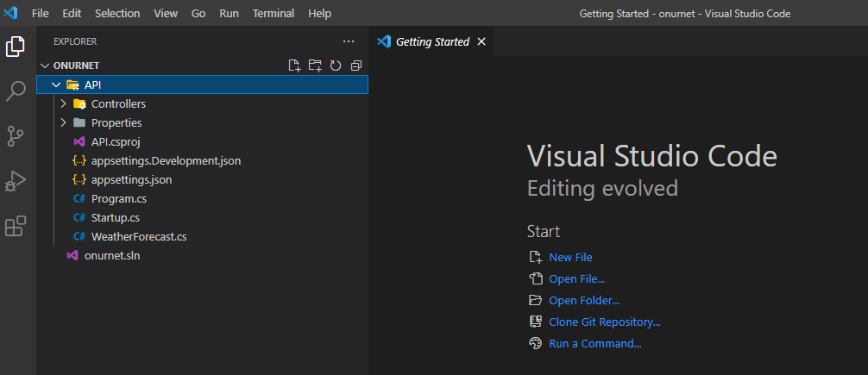Open the Extensions view icon
868x375 pixels.
click(16, 226)
